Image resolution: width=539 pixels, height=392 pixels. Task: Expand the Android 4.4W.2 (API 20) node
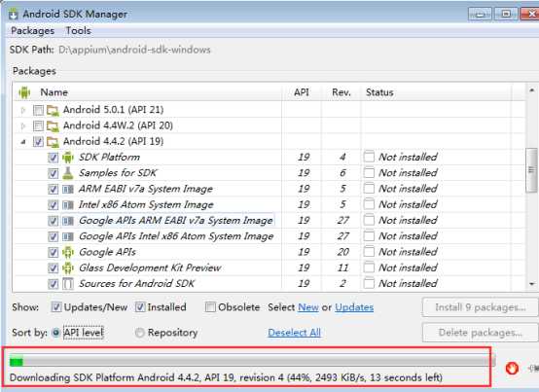pyautogui.click(x=23, y=126)
